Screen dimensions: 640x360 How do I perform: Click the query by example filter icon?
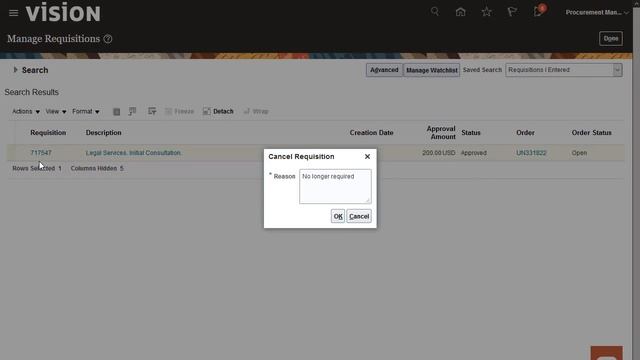click(x=152, y=111)
